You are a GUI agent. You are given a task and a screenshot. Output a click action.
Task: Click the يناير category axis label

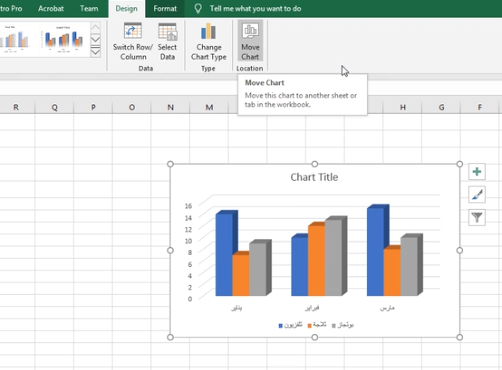(237, 308)
